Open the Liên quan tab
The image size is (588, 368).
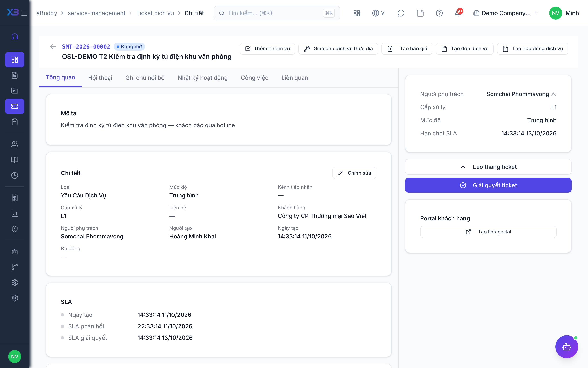pyautogui.click(x=294, y=78)
